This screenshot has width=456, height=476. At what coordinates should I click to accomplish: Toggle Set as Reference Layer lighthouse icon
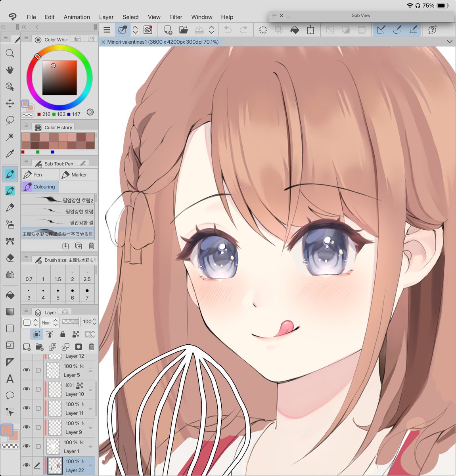click(x=50, y=334)
